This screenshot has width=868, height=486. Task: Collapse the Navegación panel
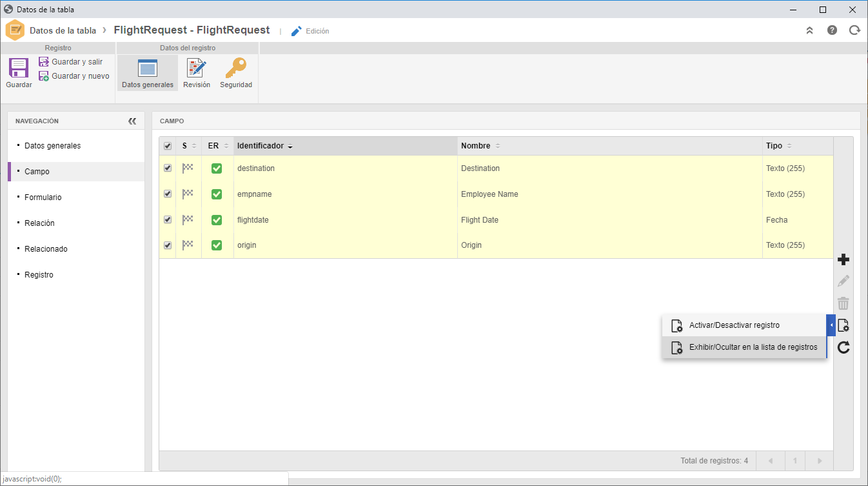pyautogui.click(x=132, y=121)
